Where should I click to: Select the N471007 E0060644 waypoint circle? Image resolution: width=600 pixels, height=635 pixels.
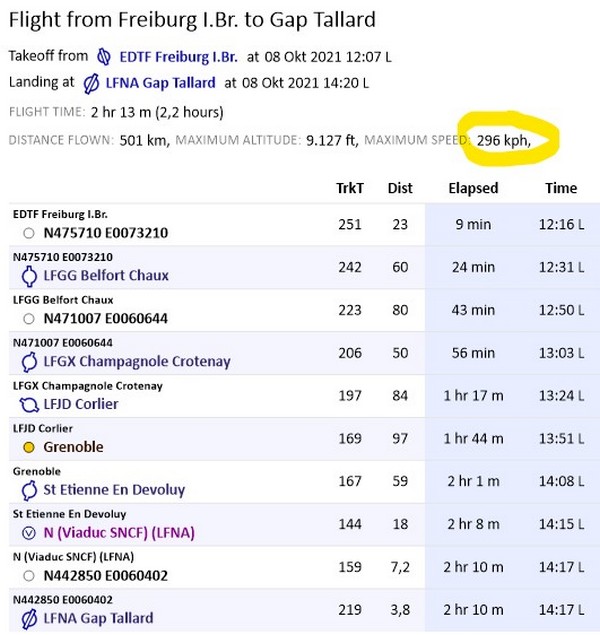[x=28, y=319]
